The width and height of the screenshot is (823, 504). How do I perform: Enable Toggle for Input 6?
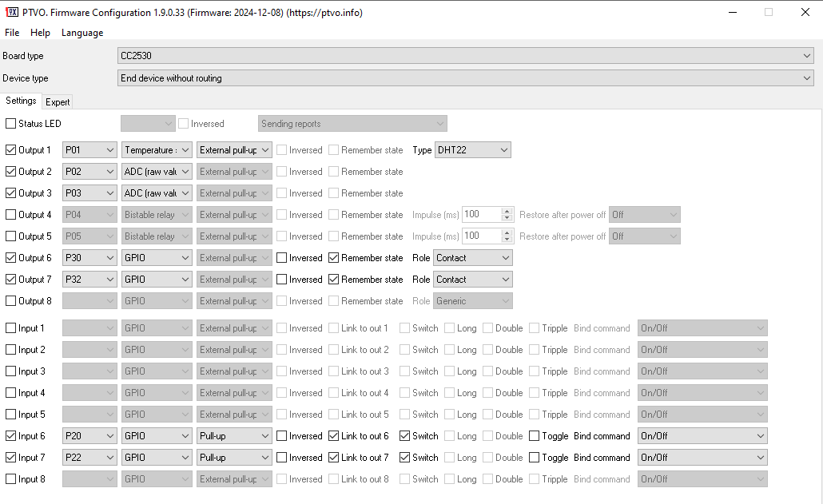(x=535, y=435)
